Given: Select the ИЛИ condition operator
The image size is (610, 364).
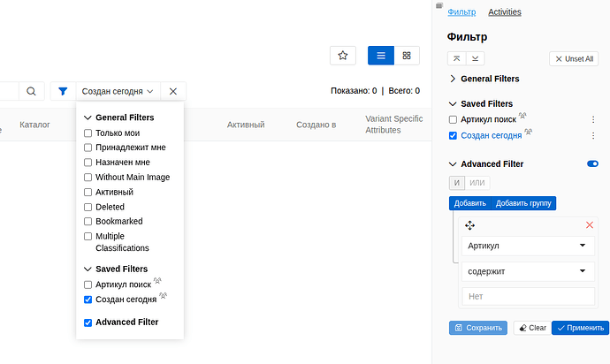Looking at the screenshot, I should (x=477, y=183).
